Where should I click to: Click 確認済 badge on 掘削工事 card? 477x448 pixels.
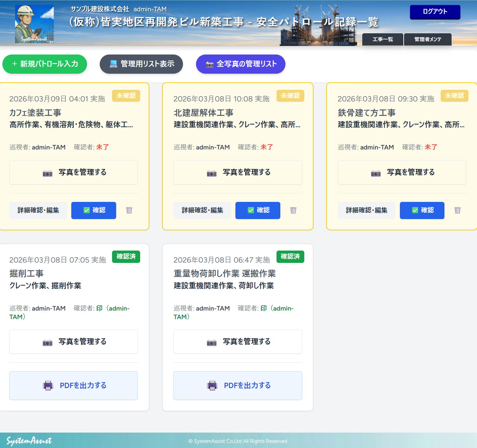(x=126, y=257)
